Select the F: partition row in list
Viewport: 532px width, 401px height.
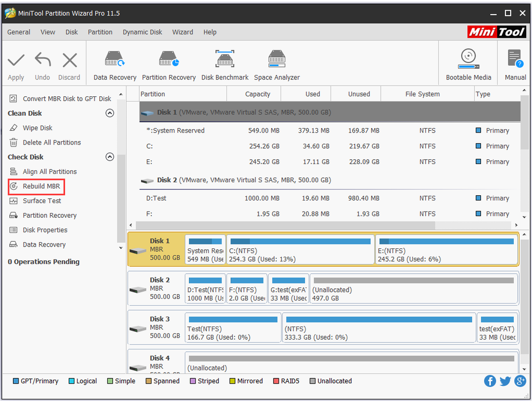330,214
